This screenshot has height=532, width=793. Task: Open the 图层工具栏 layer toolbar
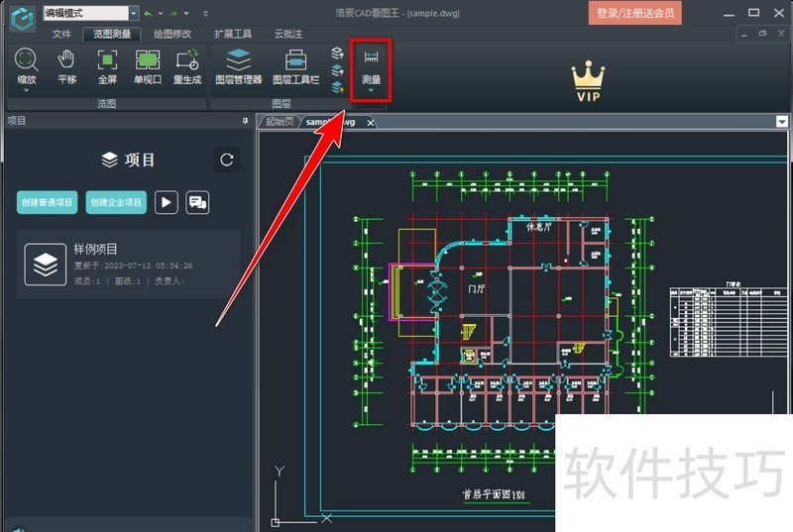coord(296,65)
